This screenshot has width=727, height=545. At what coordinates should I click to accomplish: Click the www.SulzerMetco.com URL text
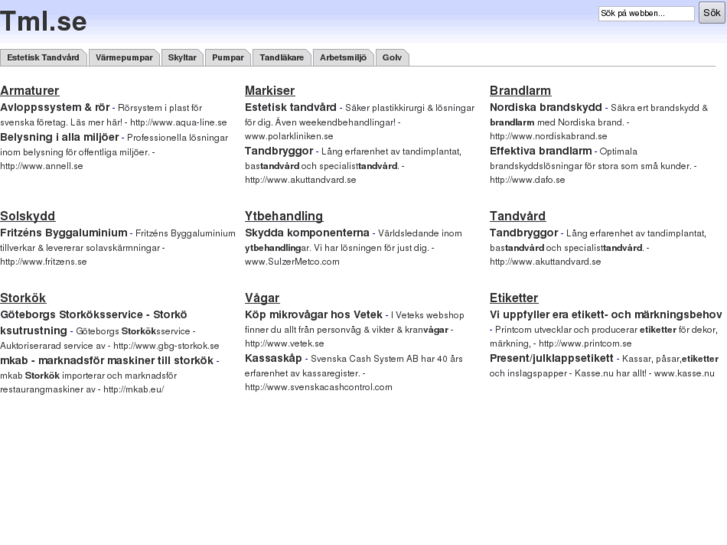point(292,262)
